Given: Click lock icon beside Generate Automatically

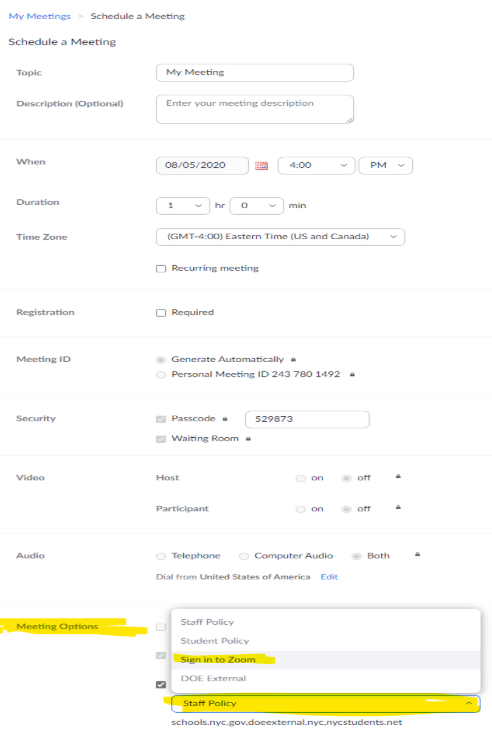Looking at the screenshot, I should pyautogui.click(x=293, y=359).
